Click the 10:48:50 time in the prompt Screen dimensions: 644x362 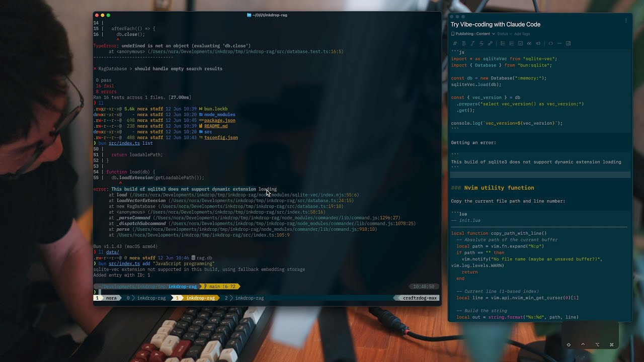coord(424,287)
